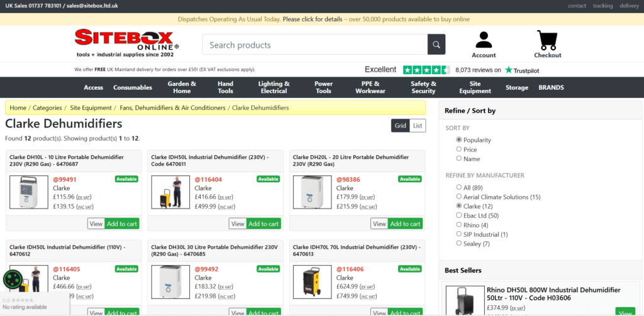Click product code @98386
644x316 pixels.
pyautogui.click(x=348, y=179)
